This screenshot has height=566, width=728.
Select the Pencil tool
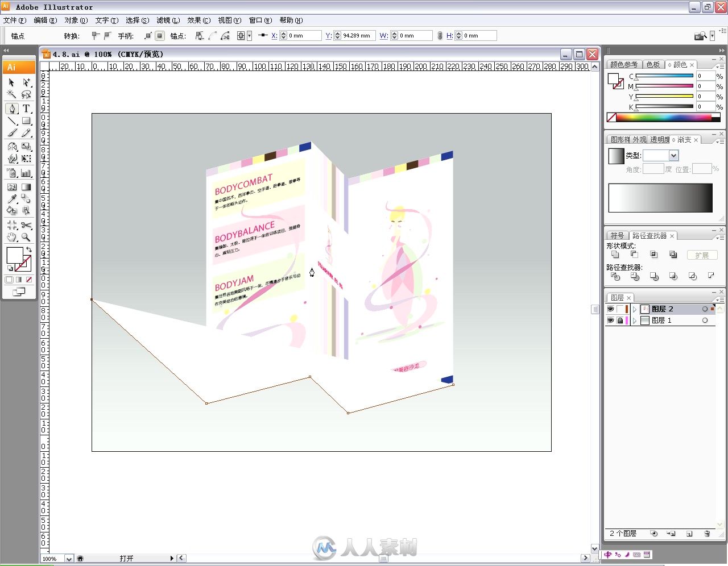coord(26,133)
